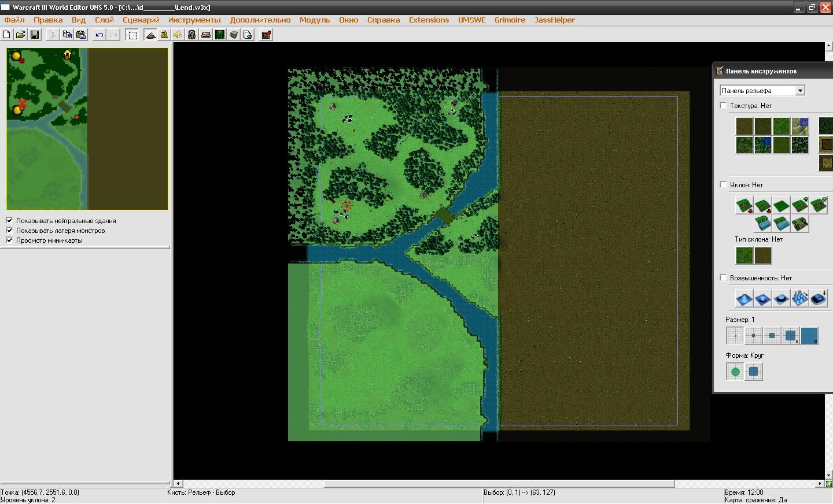Viewport: 833px width, 504px height.
Task: Set brush size to the smallest option
Action: 735,336
